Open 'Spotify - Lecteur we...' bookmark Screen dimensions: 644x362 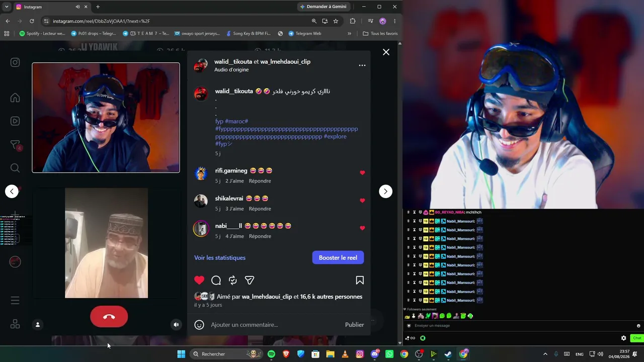pos(42,34)
